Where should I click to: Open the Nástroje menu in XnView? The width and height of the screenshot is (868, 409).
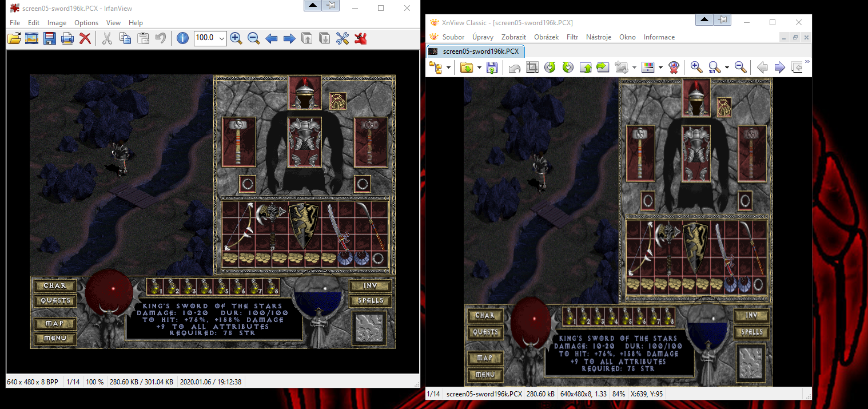599,37
